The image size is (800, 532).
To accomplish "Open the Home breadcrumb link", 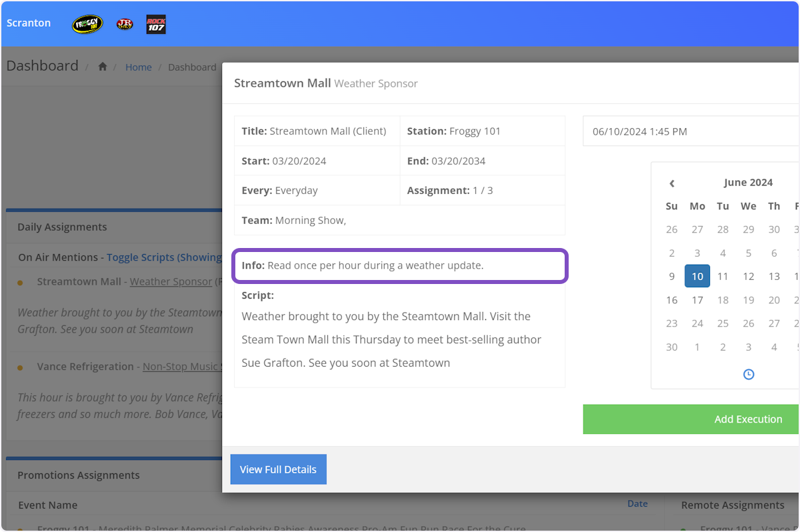I will click(139, 67).
